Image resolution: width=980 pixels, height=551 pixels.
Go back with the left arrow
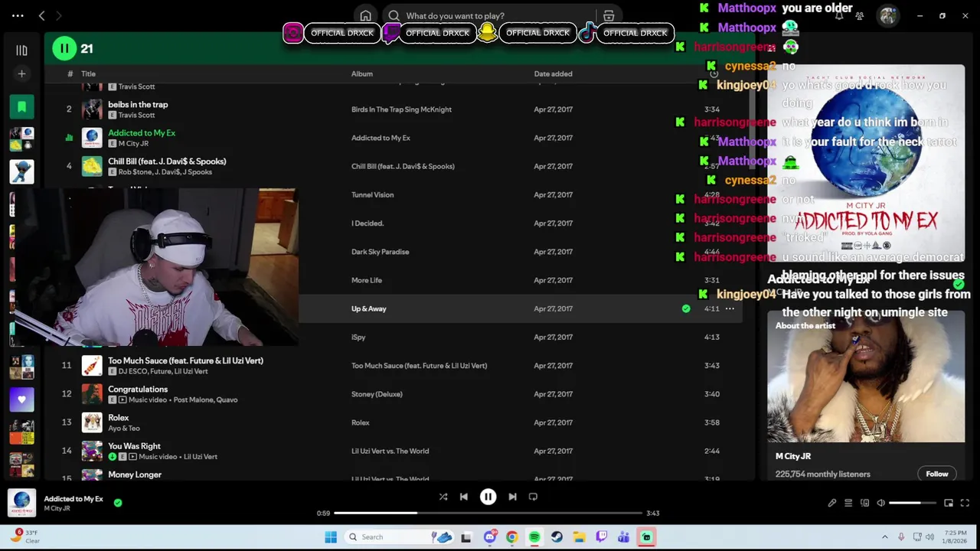tap(42, 15)
